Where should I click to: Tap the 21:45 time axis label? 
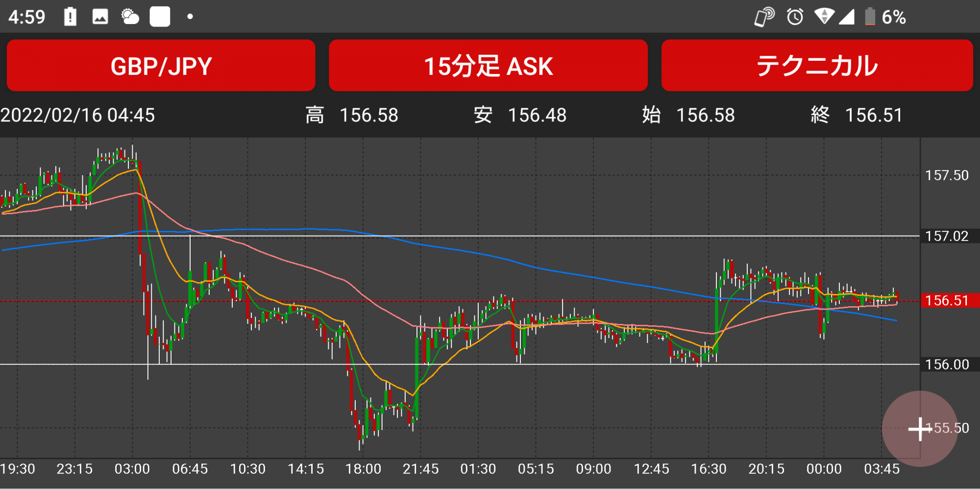click(420, 469)
